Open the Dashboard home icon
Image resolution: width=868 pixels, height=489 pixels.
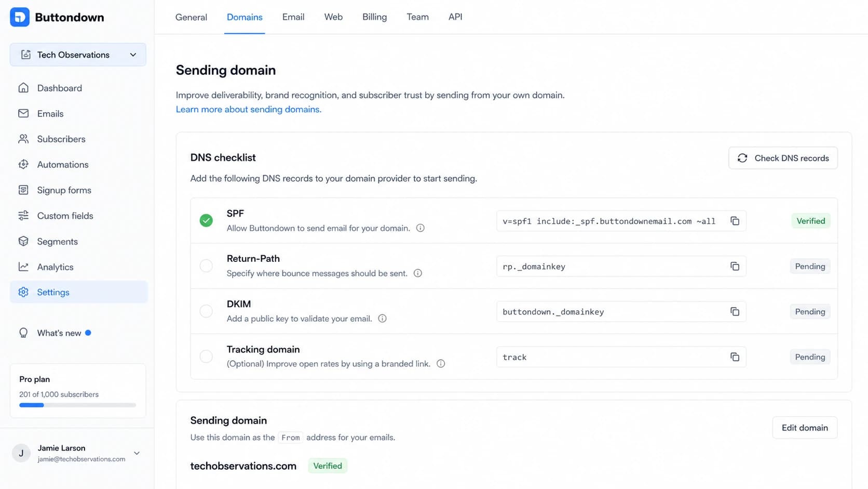[23, 88]
